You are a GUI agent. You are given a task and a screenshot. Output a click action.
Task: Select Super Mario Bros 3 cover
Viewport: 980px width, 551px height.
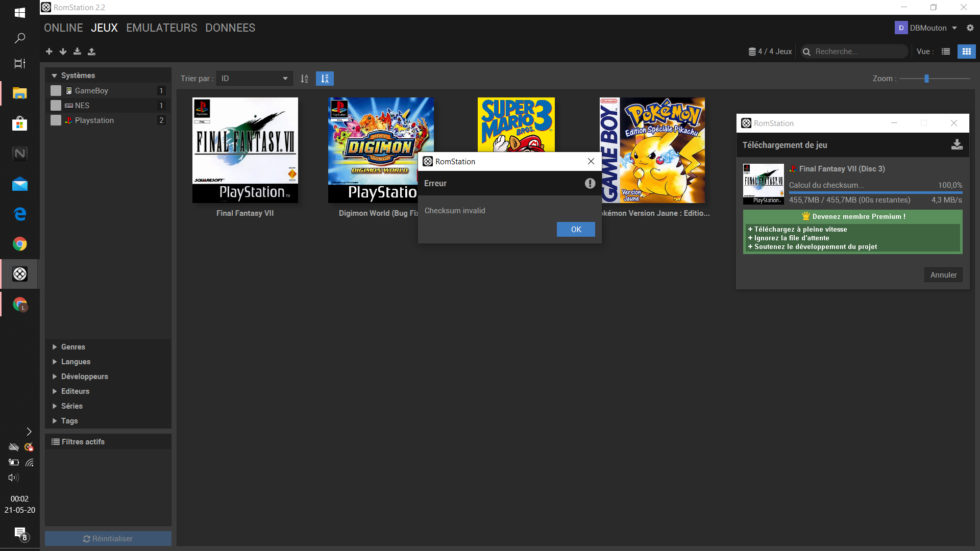516,124
